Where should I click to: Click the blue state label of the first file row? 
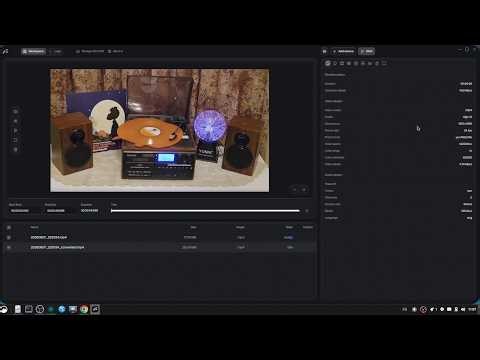coord(288,237)
